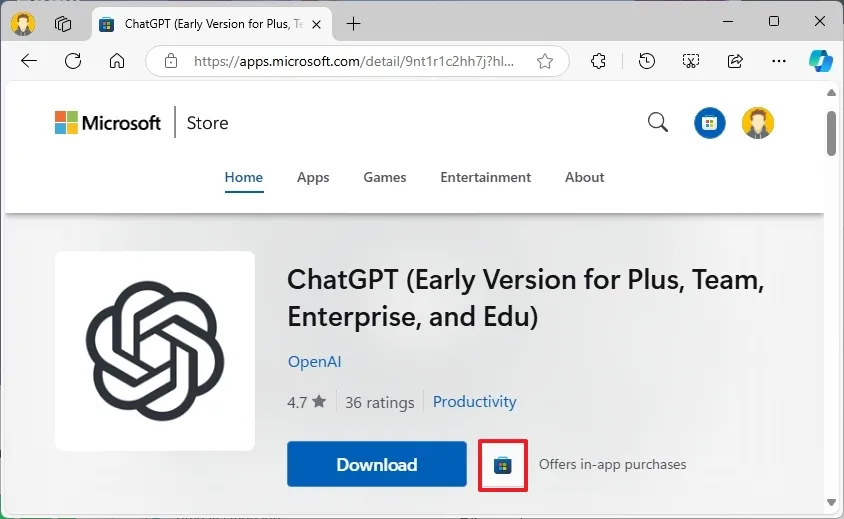Open the Extensions puzzle icon

click(598, 61)
